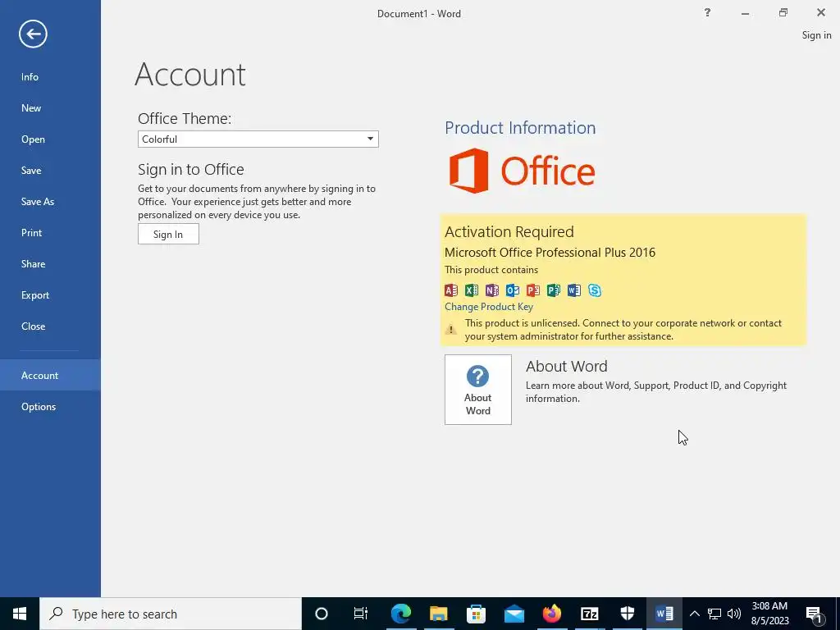The width and height of the screenshot is (840, 630).
Task: Click the Access app icon
Action: pyautogui.click(x=451, y=290)
